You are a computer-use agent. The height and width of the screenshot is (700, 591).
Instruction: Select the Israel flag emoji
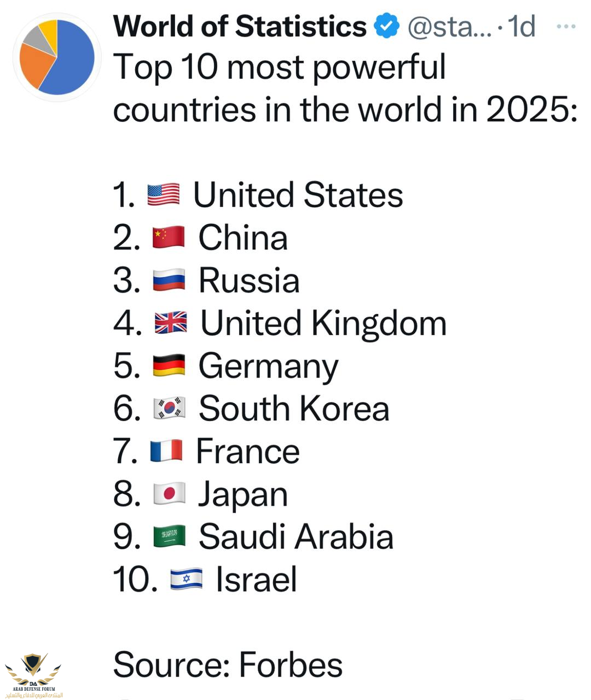[x=186, y=579]
